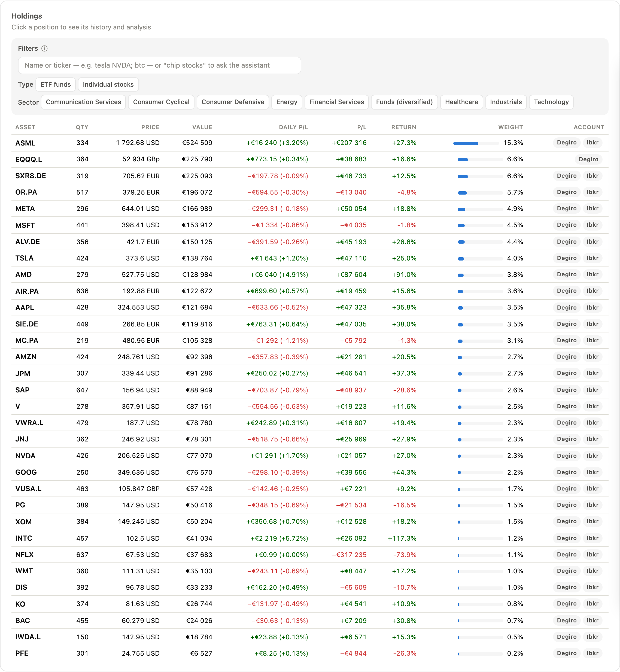
Task: Toggle the Energy sector filter
Action: (x=287, y=102)
